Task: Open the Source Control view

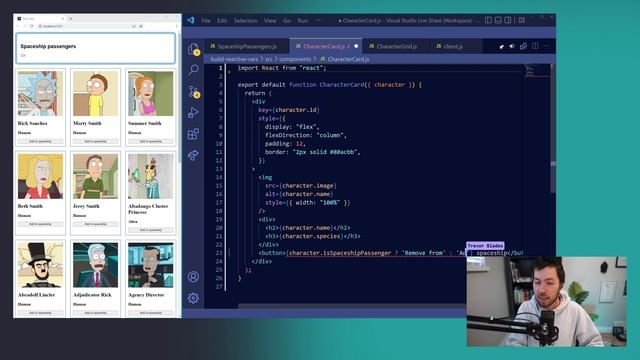Action: tap(193, 91)
